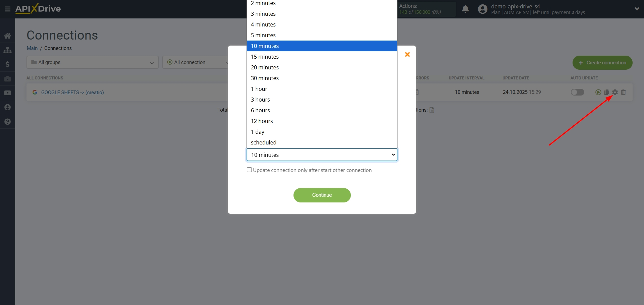Toggle auto update switch for connection
Screen dimensions: 644x305
tap(578, 92)
